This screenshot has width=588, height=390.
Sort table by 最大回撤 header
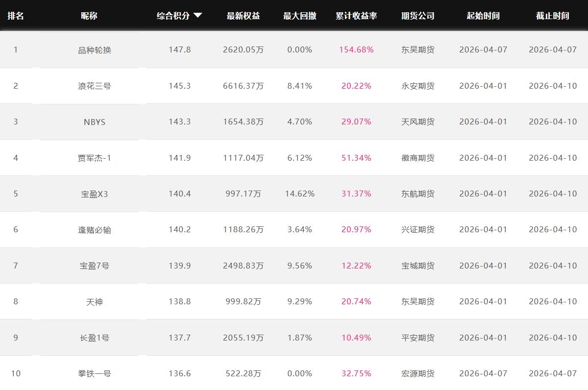coord(299,16)
